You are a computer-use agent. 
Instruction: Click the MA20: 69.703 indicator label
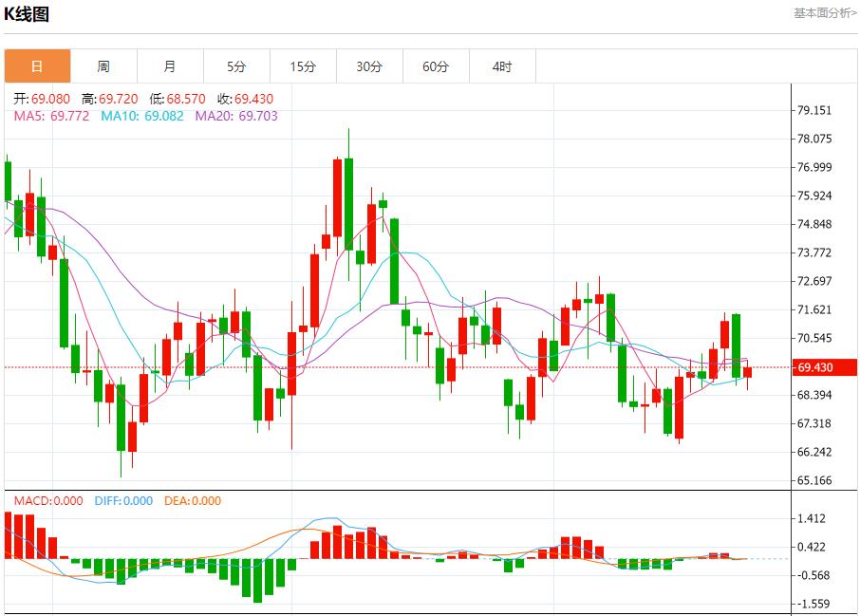pos(236,116)
